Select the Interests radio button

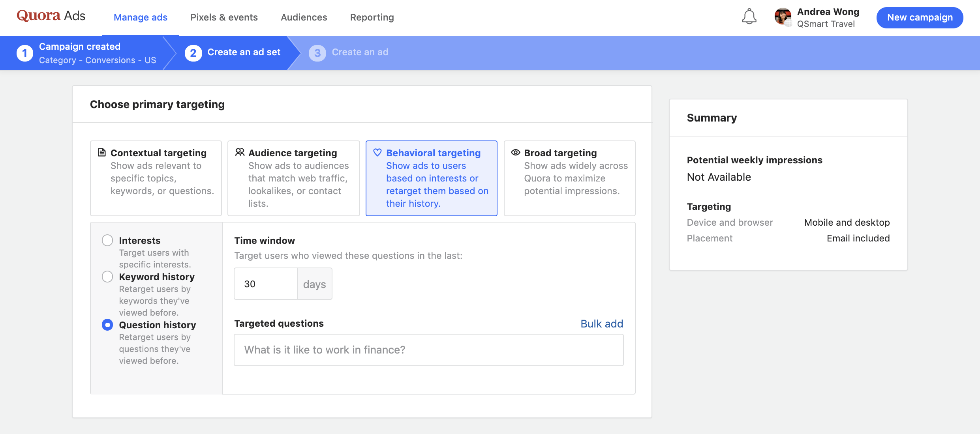click(x=107, y=240)
